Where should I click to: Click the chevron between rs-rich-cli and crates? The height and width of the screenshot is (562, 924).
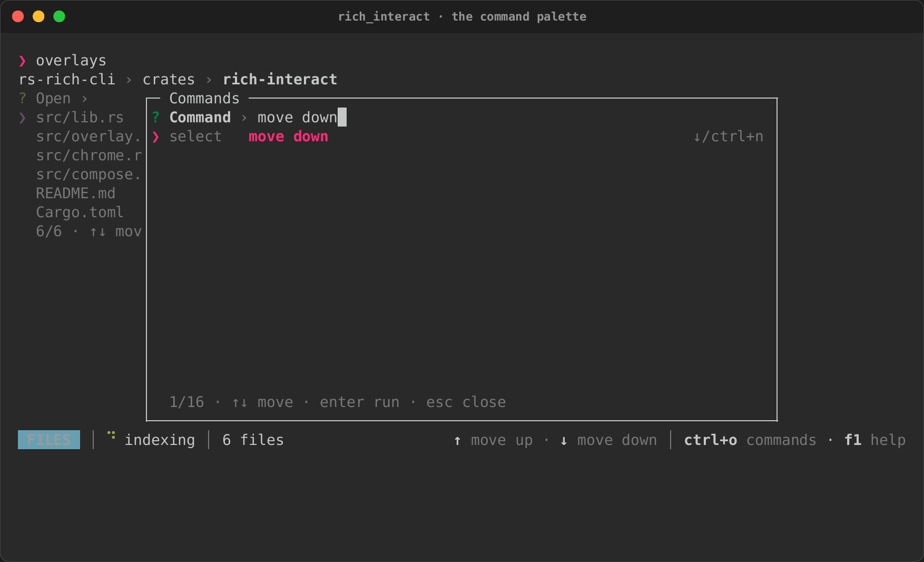[129, 80]
